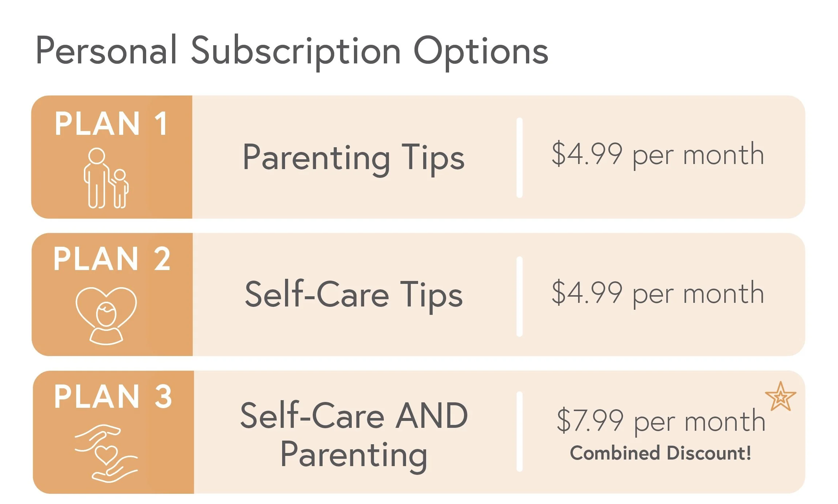
Task: Click the divider line in Plan 1
Action: click(x=519, y=158)
